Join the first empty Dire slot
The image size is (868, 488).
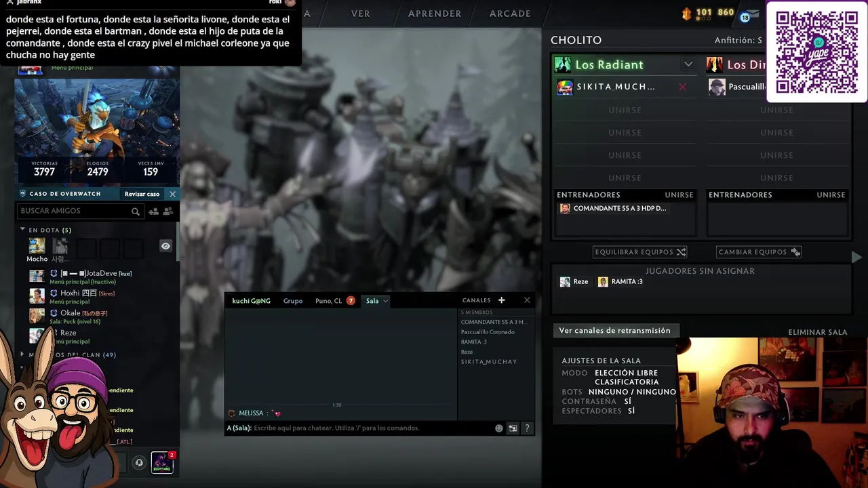(x=777, y=110)
